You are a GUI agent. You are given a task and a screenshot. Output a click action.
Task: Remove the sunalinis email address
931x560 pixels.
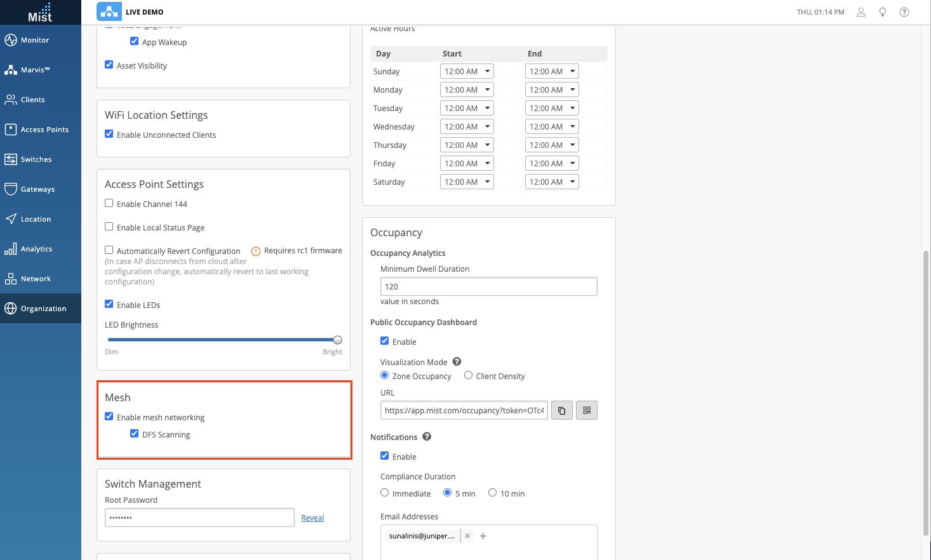pyautogui.click(x=467, y=536)
